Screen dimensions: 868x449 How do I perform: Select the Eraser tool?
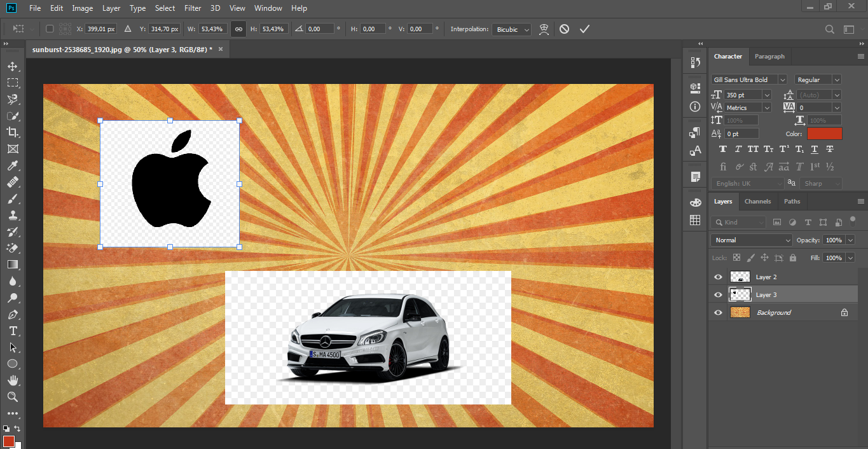pos(12,248)
